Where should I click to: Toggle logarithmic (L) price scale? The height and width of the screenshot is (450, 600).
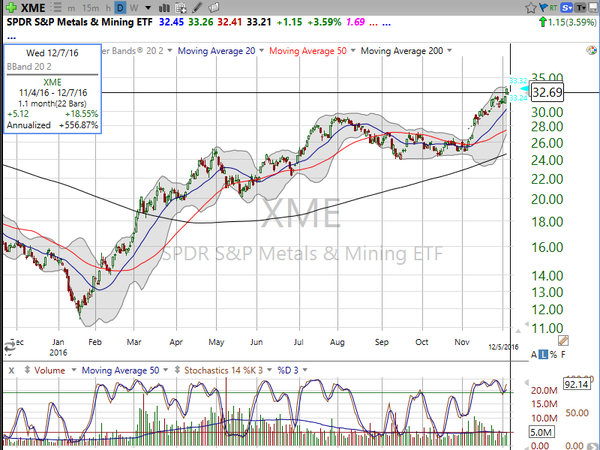coord(543,355)
